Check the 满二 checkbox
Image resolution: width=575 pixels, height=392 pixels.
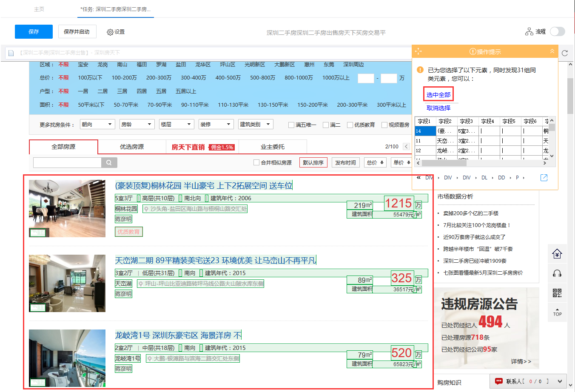click(x=326, y=125)
